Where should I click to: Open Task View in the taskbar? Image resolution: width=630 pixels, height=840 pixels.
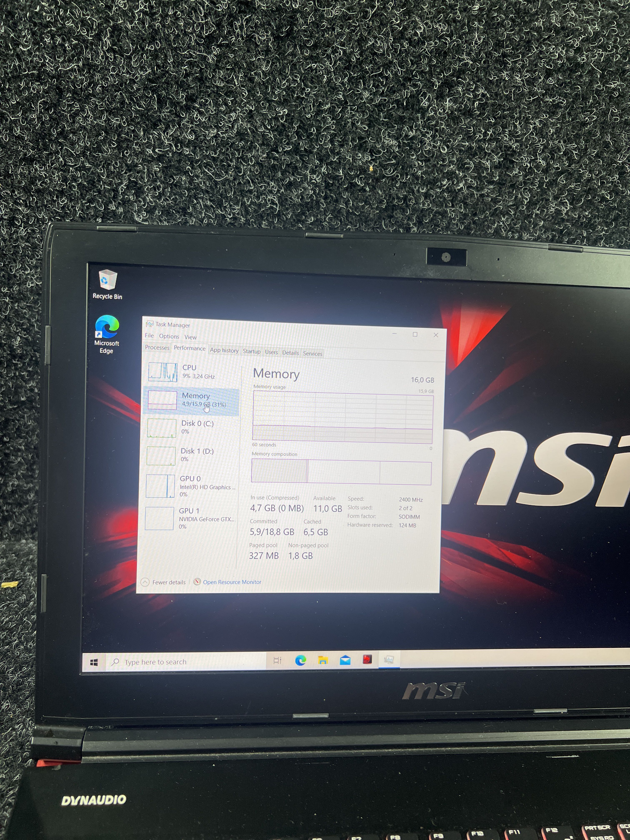(x=277, y=661)
